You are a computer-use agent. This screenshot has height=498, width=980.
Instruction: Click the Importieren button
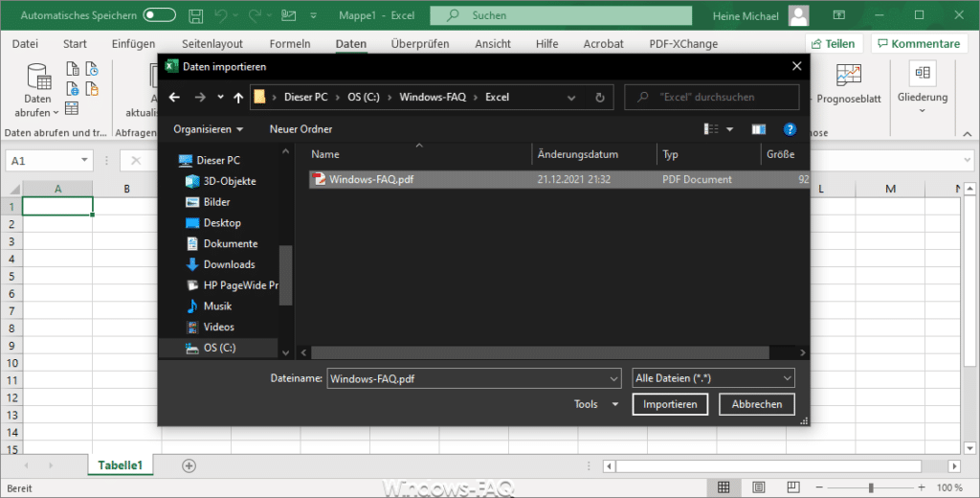tap(670, 404)
